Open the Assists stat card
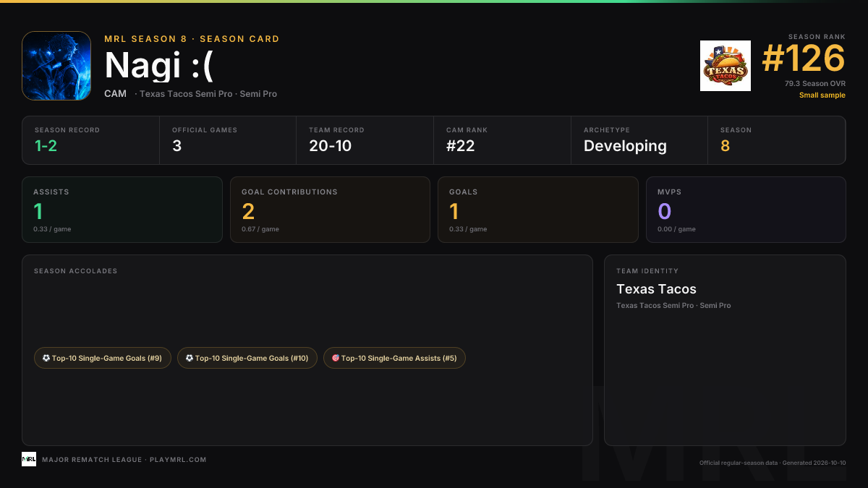The image size is (868, 488). coord(122,210)
